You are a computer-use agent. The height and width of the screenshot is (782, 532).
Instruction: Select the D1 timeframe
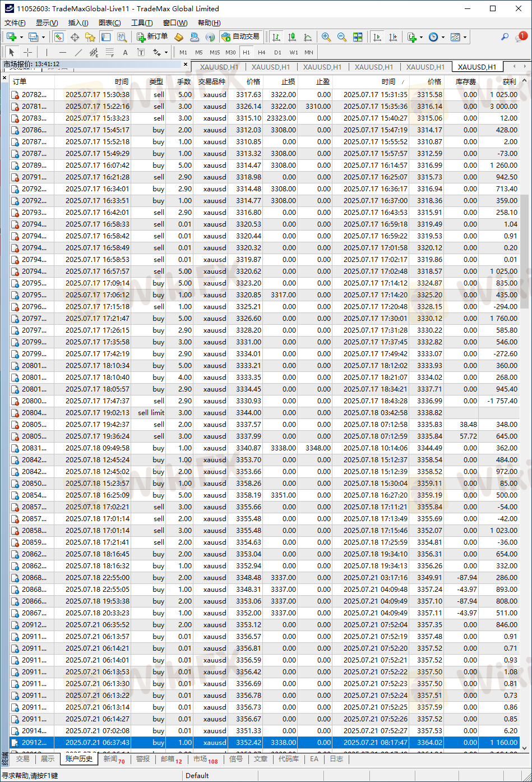[x=277, y=52]
